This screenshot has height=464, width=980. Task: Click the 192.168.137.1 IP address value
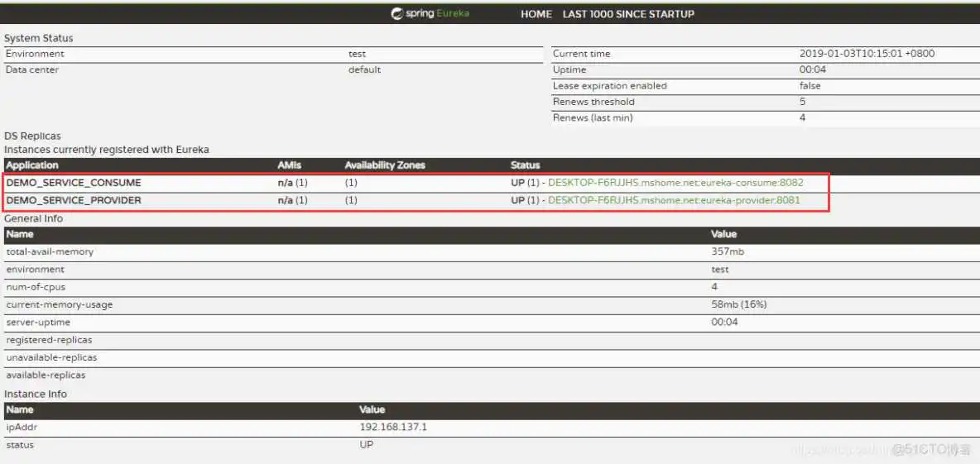[393, 427]
